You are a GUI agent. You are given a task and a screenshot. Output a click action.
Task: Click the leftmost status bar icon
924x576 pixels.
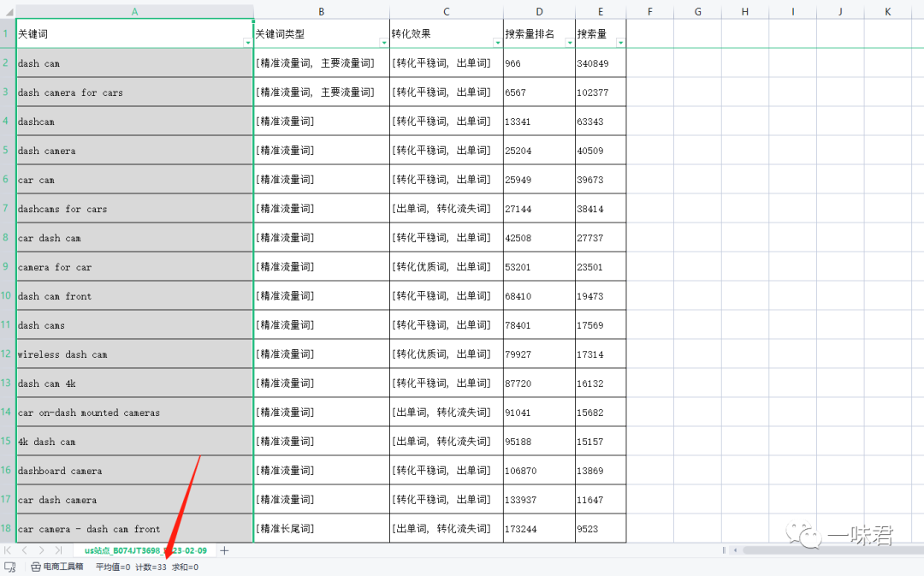(x=9, y=567)
